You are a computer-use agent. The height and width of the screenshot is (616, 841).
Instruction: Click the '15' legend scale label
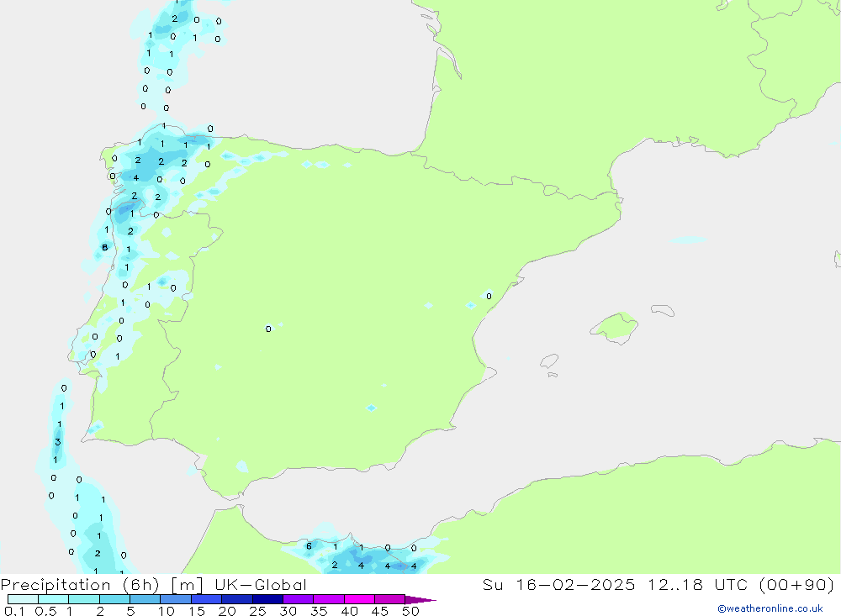(x=197, y=611)
